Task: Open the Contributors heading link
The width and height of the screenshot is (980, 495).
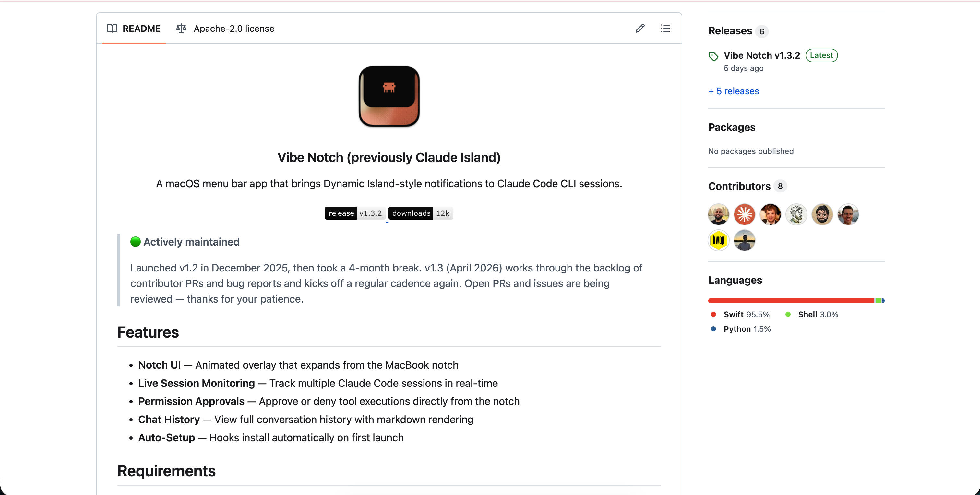Action: [x=739, y=186]
